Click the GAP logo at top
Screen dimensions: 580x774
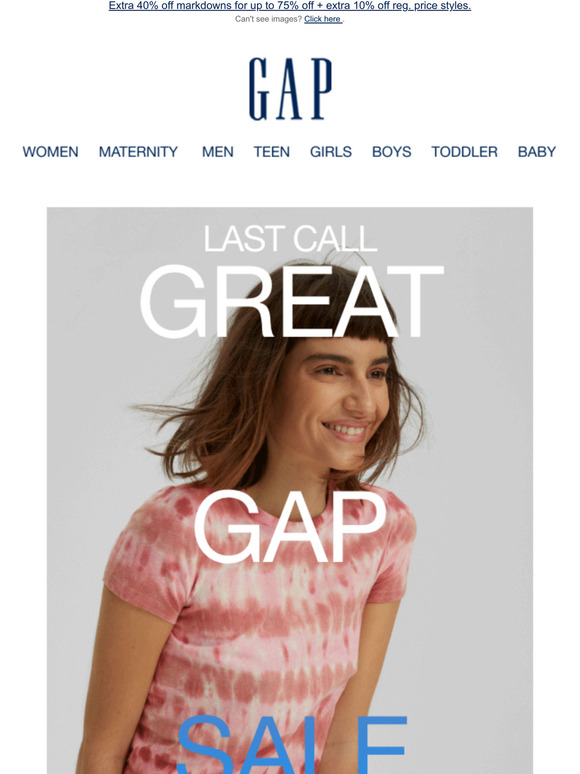click(290, 89)
